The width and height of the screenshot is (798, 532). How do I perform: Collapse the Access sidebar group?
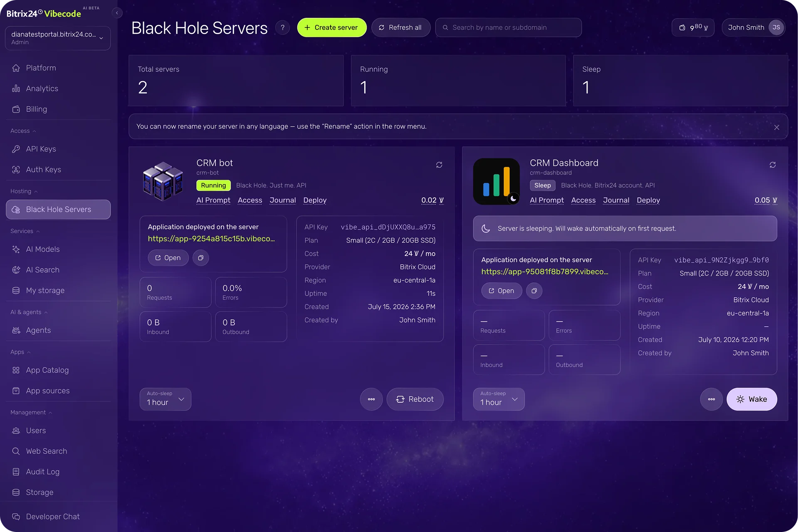coord(23,131)
